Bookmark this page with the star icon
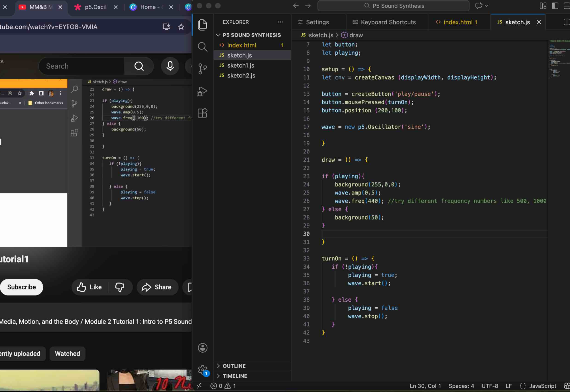570x392 pixels. point(181,27)
